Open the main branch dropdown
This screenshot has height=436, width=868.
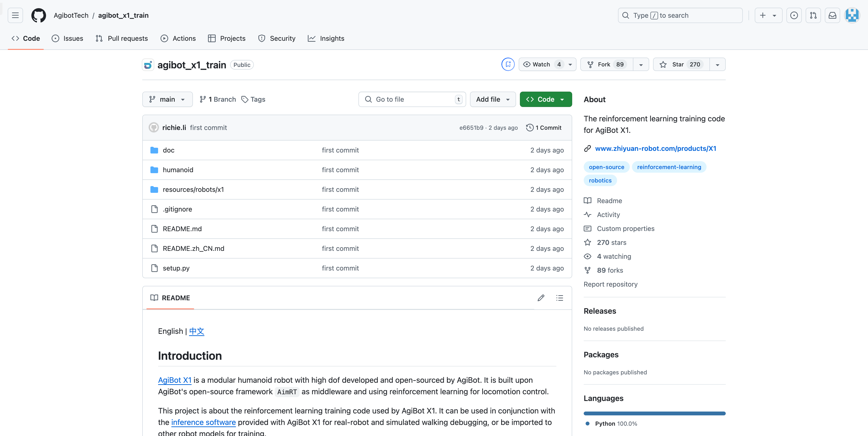pyautogui.click(x=167, y=99)
